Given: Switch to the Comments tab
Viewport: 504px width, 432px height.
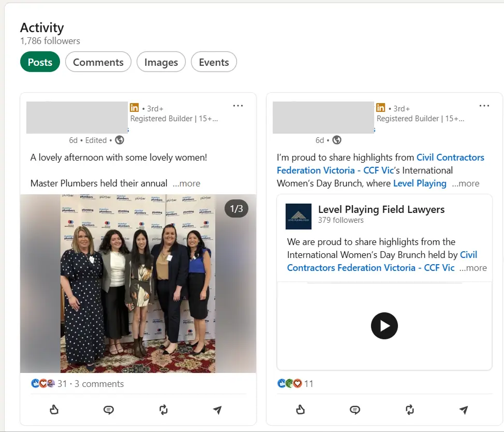Looking at the screenshot, I should pyautogui.click(x=98, y=62).
